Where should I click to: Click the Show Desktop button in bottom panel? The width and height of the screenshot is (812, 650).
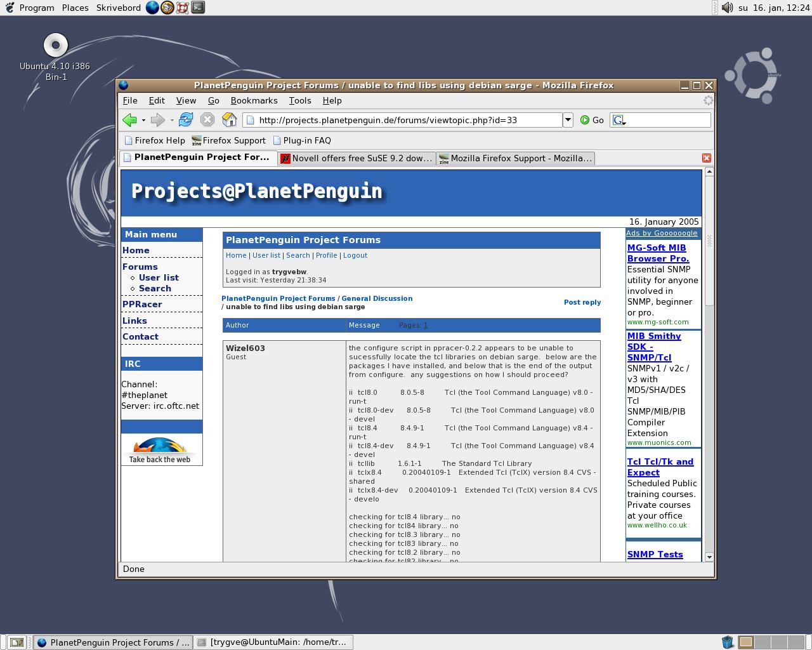click(x=17, y=642)
